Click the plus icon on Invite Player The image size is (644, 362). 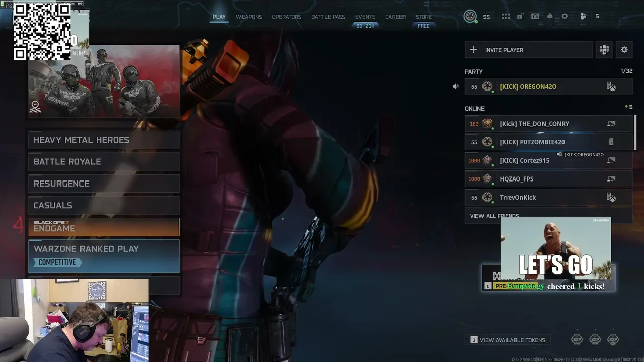click(x=473, y=50)
